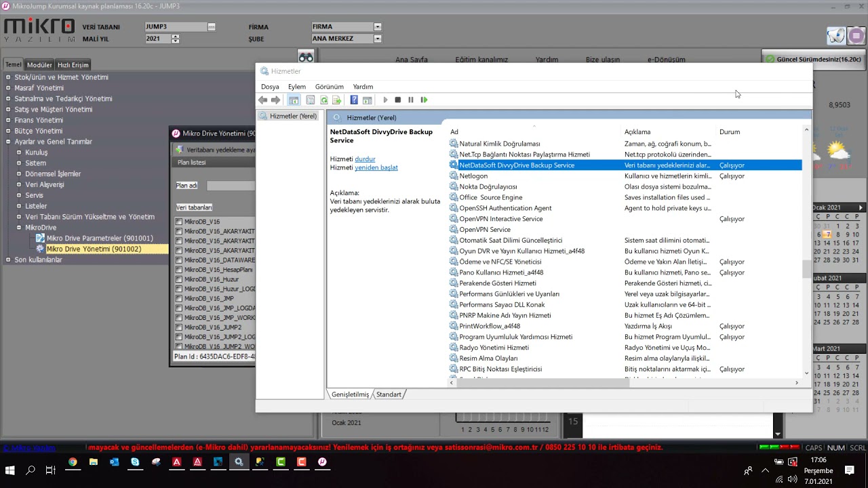Restart the service with green restart icon
This screenshot has width=868, height=488.
[x=425, y=100]
